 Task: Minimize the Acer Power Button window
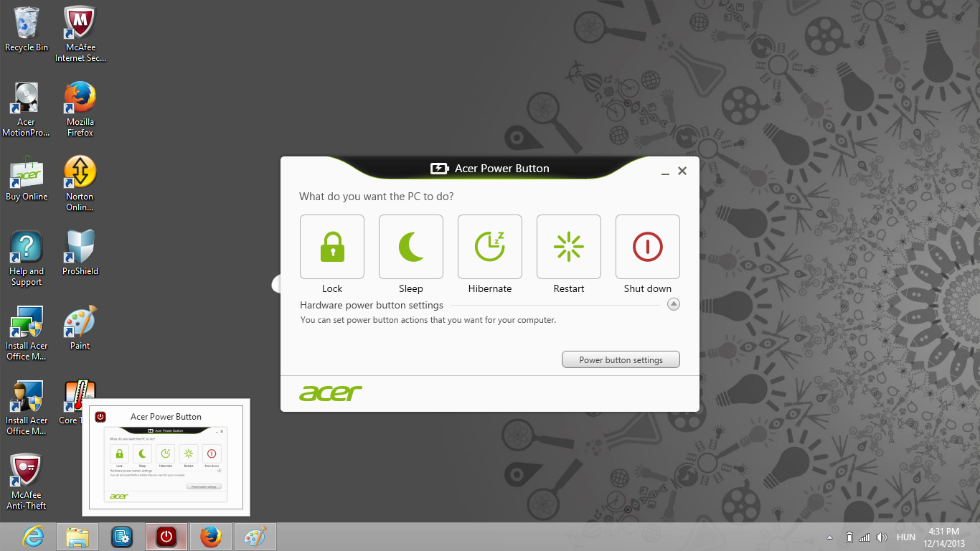(665, 171)
